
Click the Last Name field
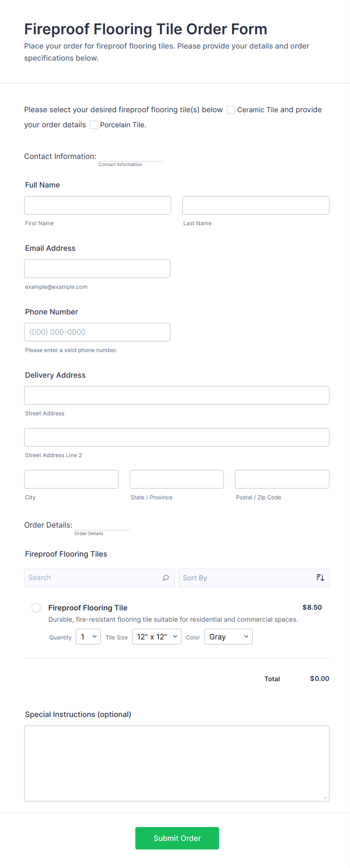(256, 205)
